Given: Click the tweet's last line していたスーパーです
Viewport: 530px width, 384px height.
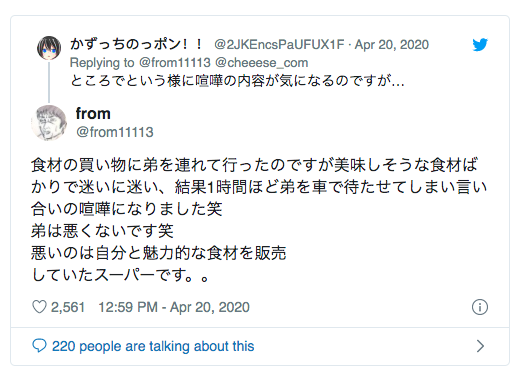Looking at the screenshot, I should pos(120,275).
